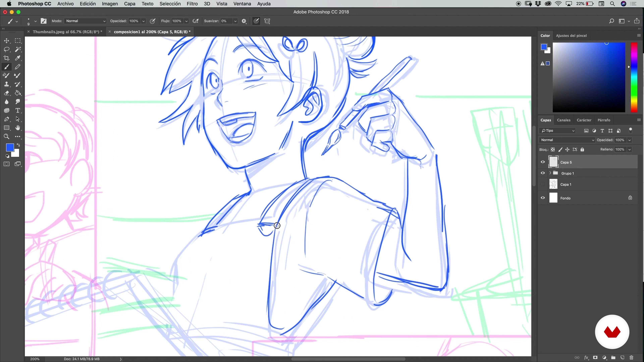Select the Crop tool

7,58
